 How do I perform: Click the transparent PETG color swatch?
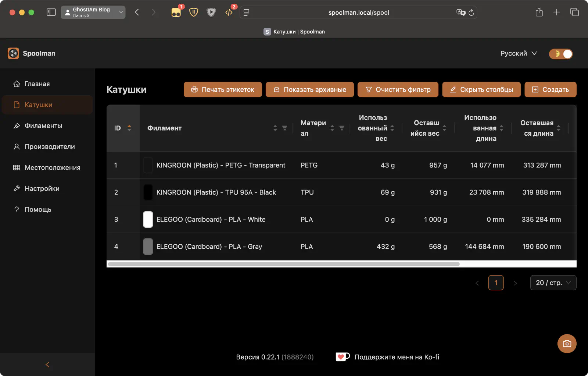point(148,165)
